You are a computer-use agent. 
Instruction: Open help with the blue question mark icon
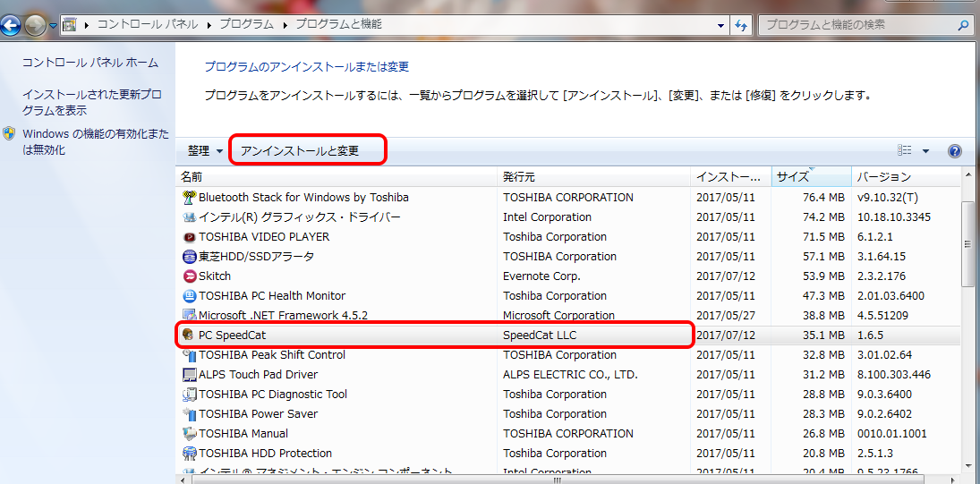pyautogui.click(x=954, y=151)
